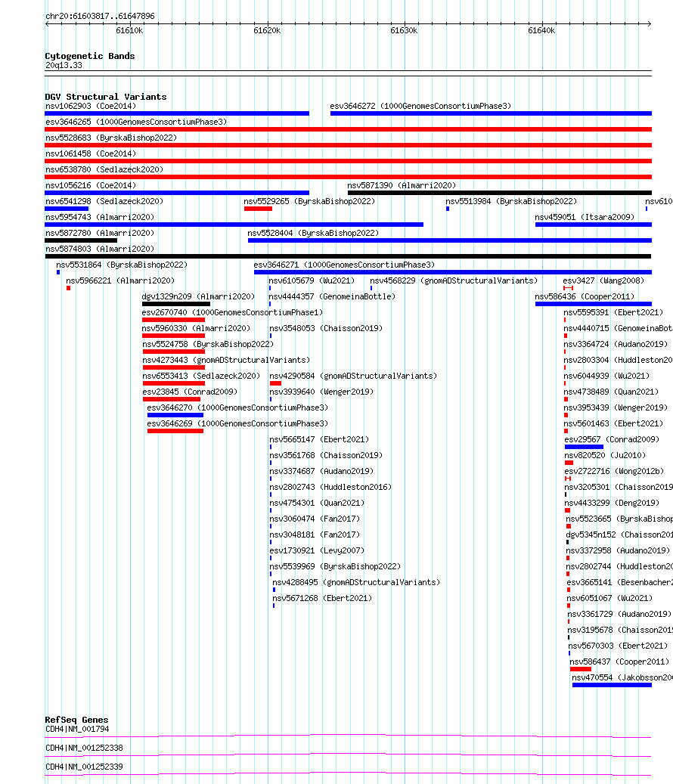
Task: Open the nsv5960330 (Almarri2020) label
Action: point(196,329)
